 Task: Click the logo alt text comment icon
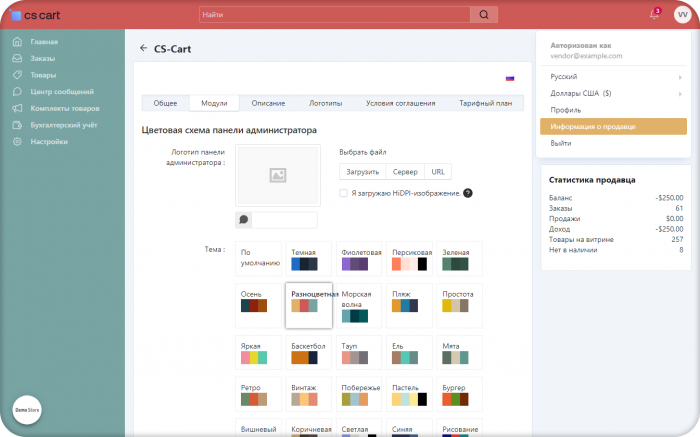tap(243, 220)
